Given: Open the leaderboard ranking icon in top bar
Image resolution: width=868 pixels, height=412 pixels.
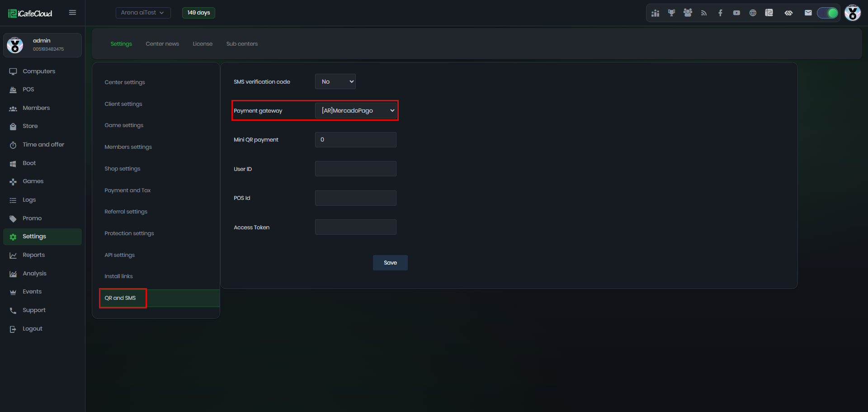Looking at the screenshot, I should click(x=655, y=13).
